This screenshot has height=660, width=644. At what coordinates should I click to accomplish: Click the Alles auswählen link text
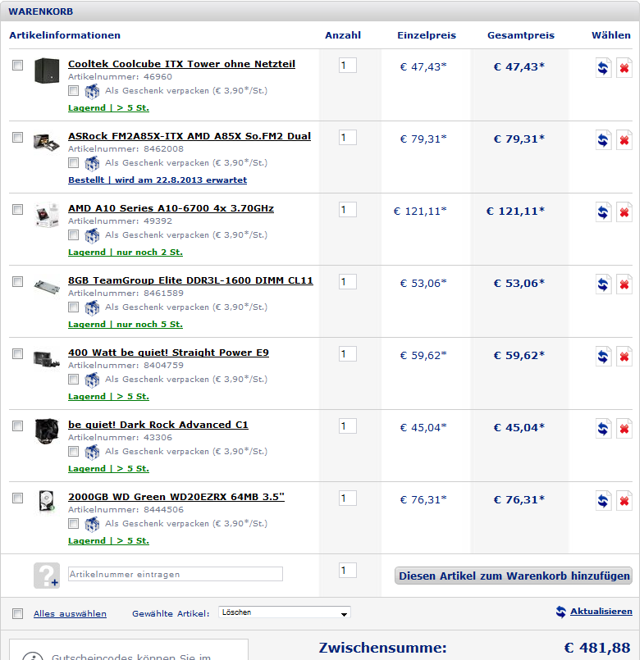pyautogui.click(x=70, y=614)
